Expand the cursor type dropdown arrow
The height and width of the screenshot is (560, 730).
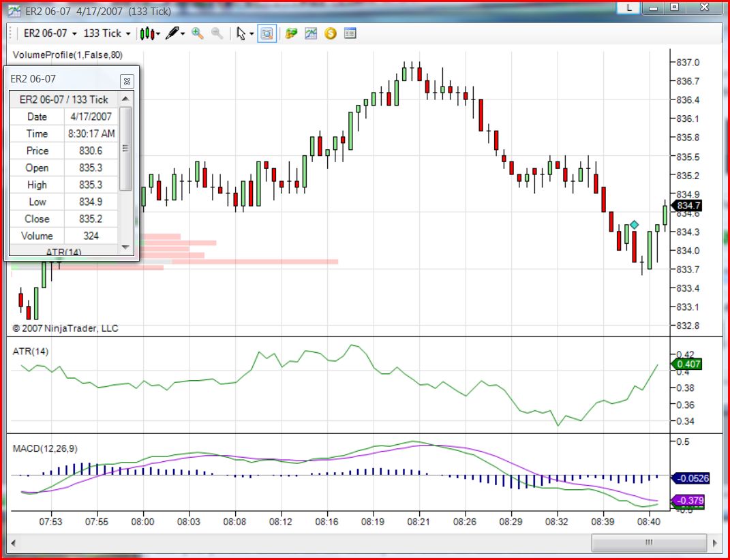[x=252, y=34]
